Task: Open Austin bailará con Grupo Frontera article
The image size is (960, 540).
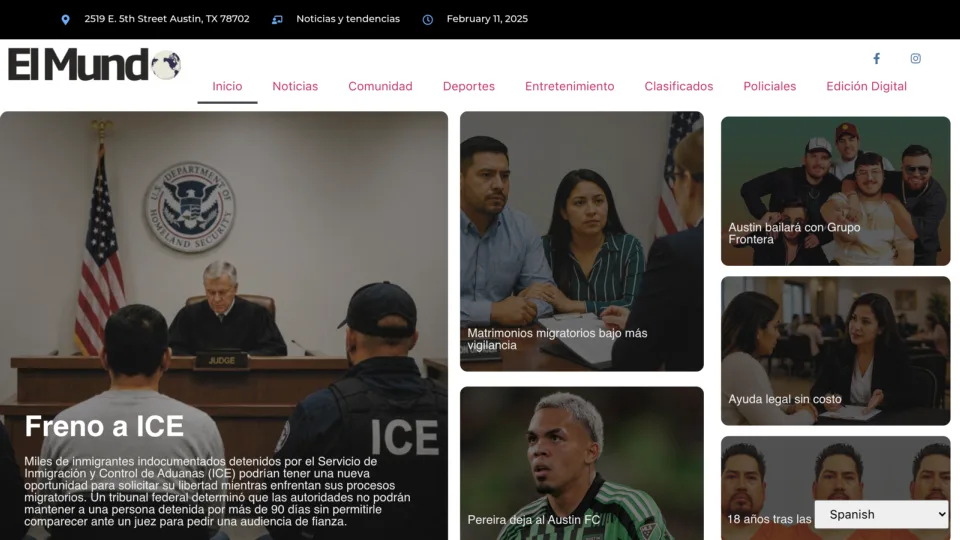Action: 794,233
